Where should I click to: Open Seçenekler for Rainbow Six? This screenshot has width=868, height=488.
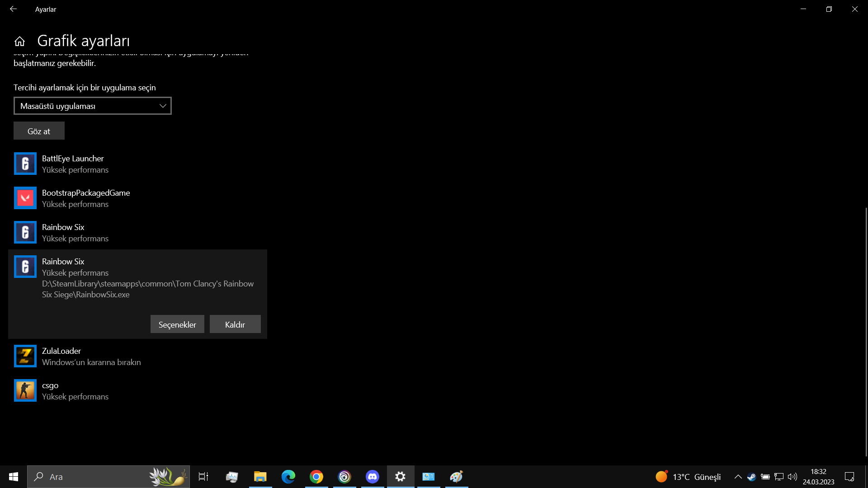tap(177, 324)
